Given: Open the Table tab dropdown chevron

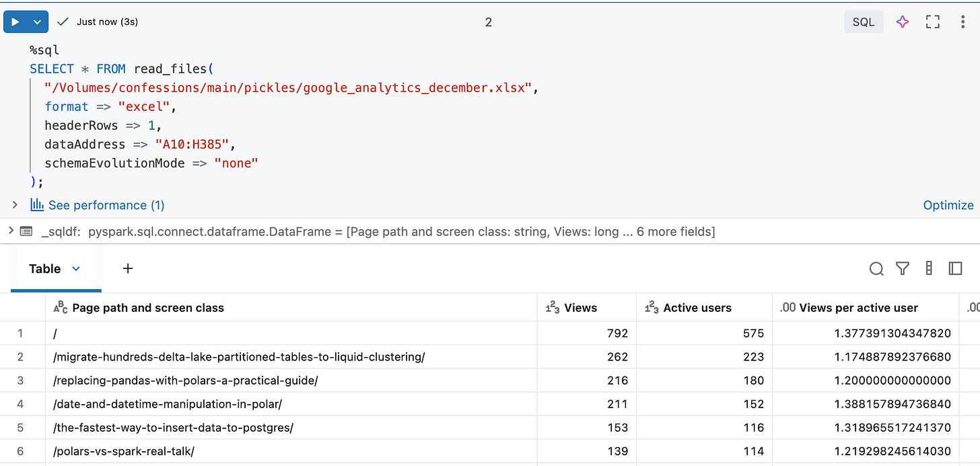Looking at the screenshot, I should point(76,268).
